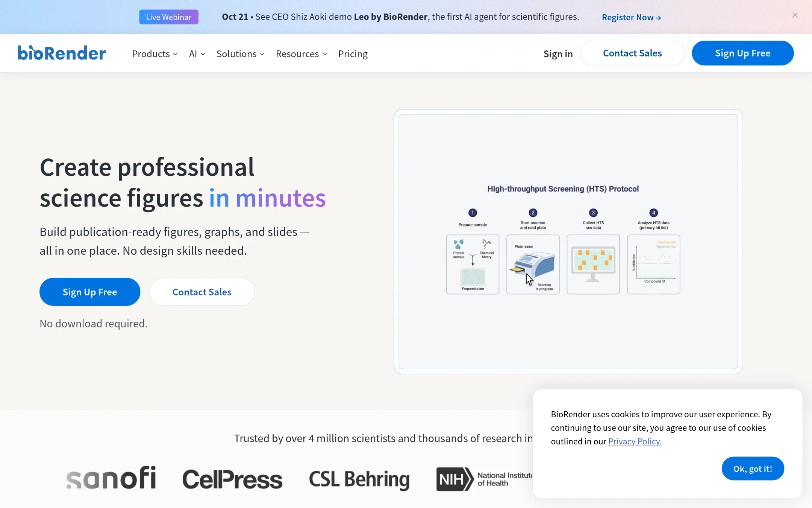Click the Register Now link
Screen dimensions: 812x508
click(x=632, y=17)
